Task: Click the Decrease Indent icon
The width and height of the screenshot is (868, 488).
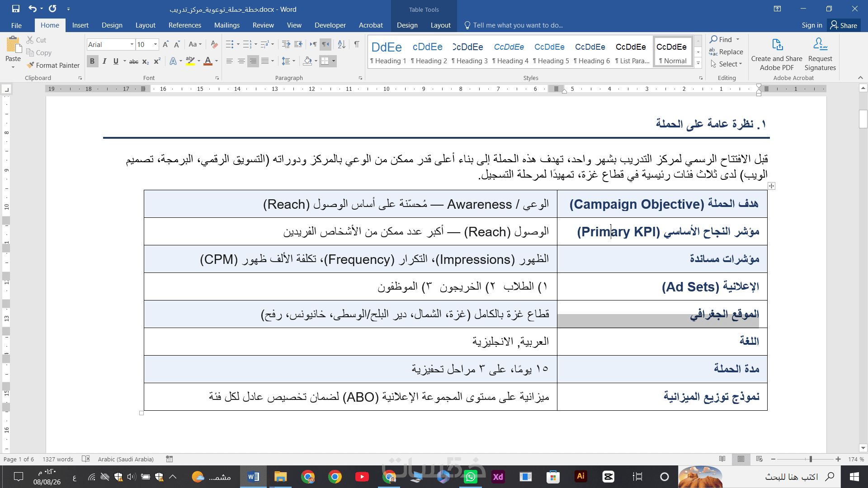Action: click(x=286, y=44)
